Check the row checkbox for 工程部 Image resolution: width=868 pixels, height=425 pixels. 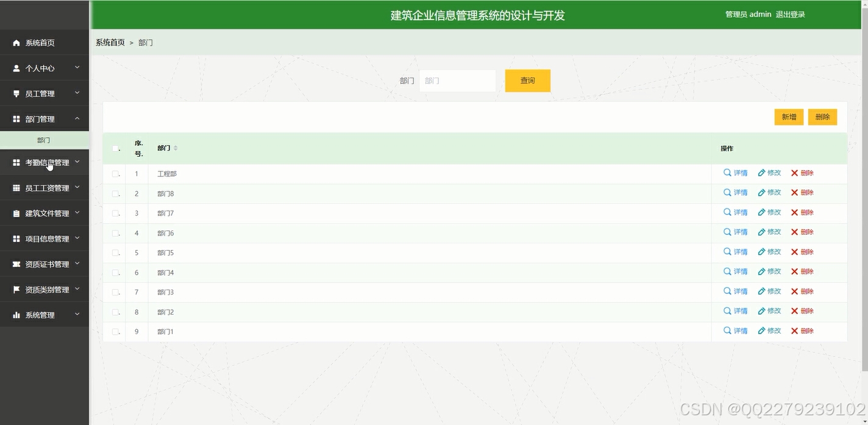pyautogui.click(x=114, y=173)
